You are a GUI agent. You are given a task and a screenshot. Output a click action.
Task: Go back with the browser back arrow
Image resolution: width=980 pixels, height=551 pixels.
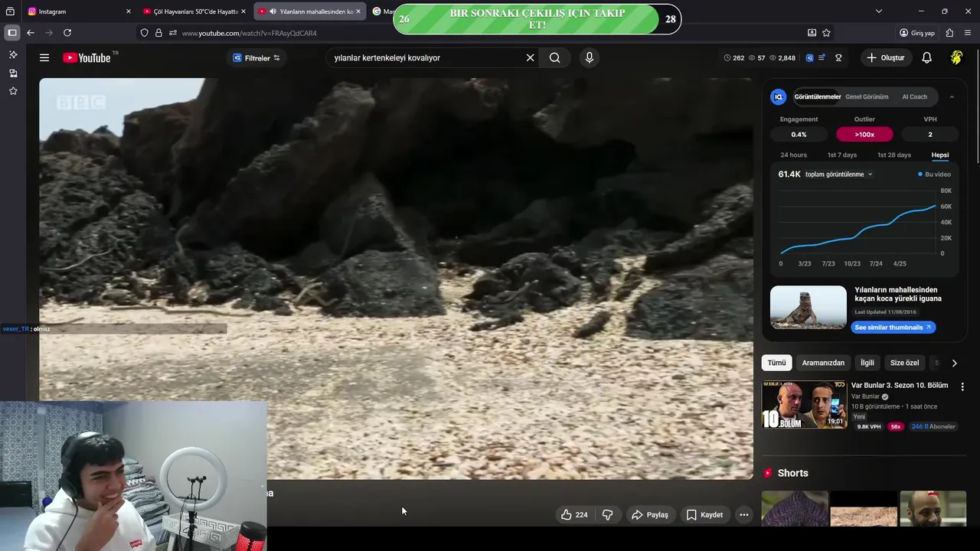click(x=31, y=33)
